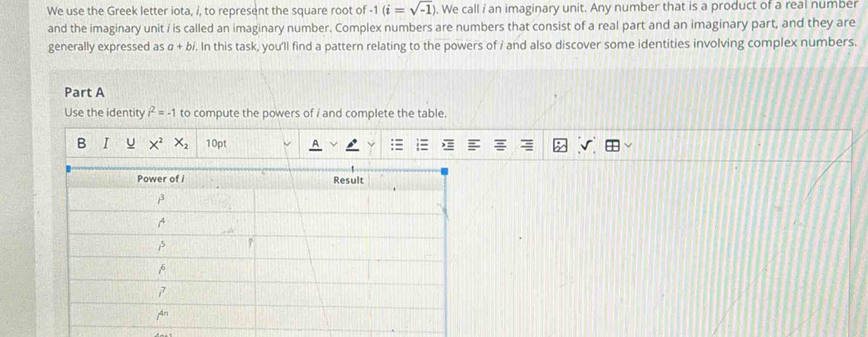This screenshot has width=868, height=337.
Task: Click the Result cell for i³ row
Action: coord(350,200)
